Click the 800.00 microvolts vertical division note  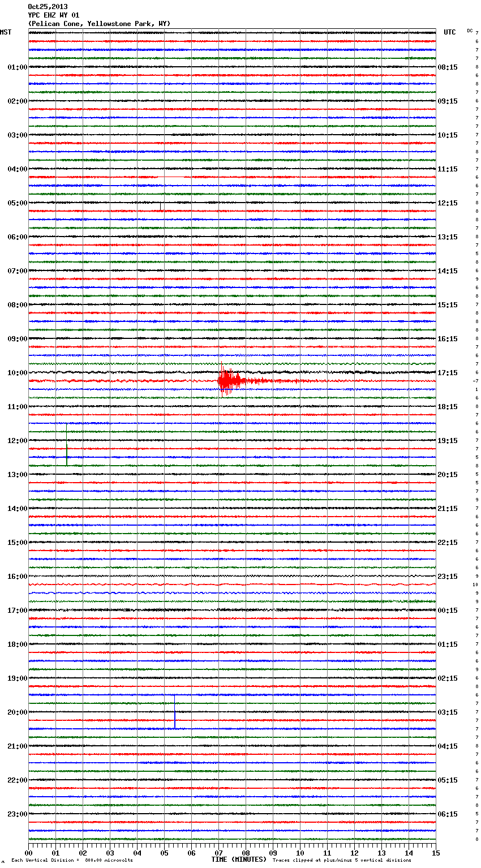pyautogui.click(x=72, y=860)
